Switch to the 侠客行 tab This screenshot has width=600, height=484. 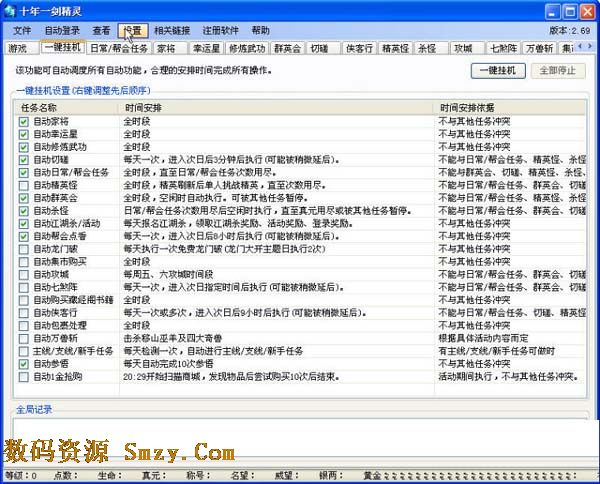click(x=359, y=48)
